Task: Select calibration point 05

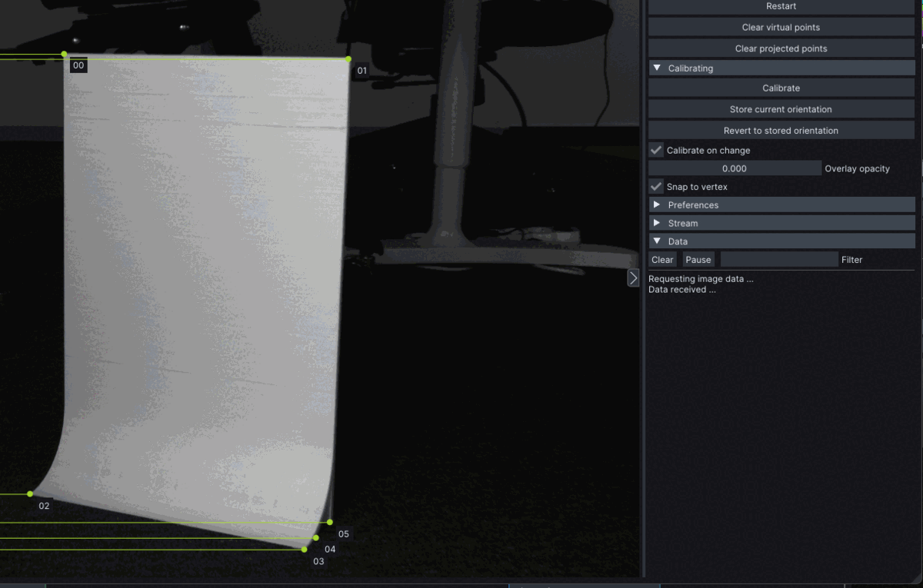Action: [x=330, y=523]
